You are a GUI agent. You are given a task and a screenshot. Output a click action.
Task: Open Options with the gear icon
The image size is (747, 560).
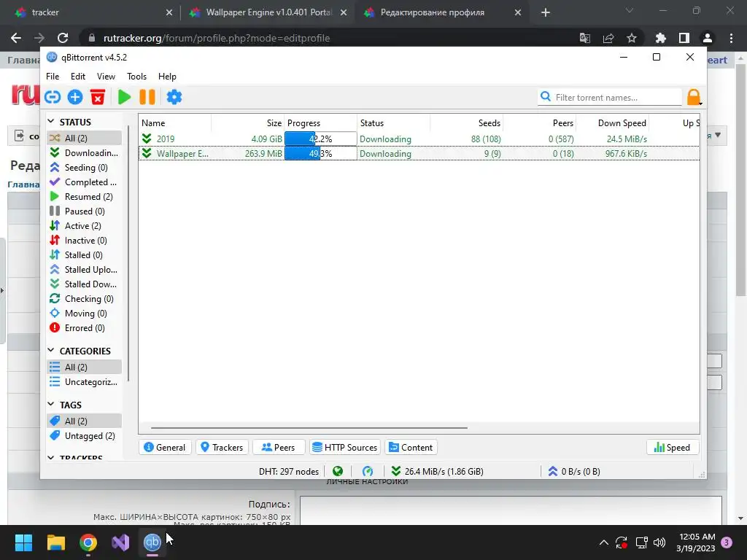click(174, 97)
